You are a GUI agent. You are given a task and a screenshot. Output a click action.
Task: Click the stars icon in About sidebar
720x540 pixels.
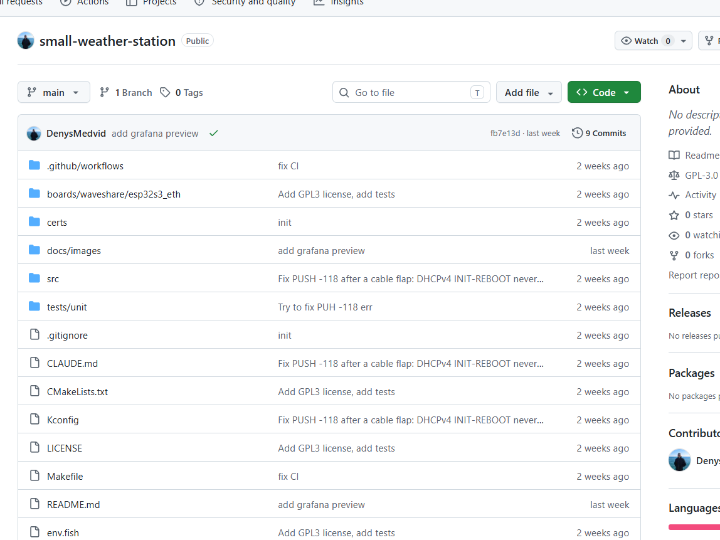(x=674, y=215)
